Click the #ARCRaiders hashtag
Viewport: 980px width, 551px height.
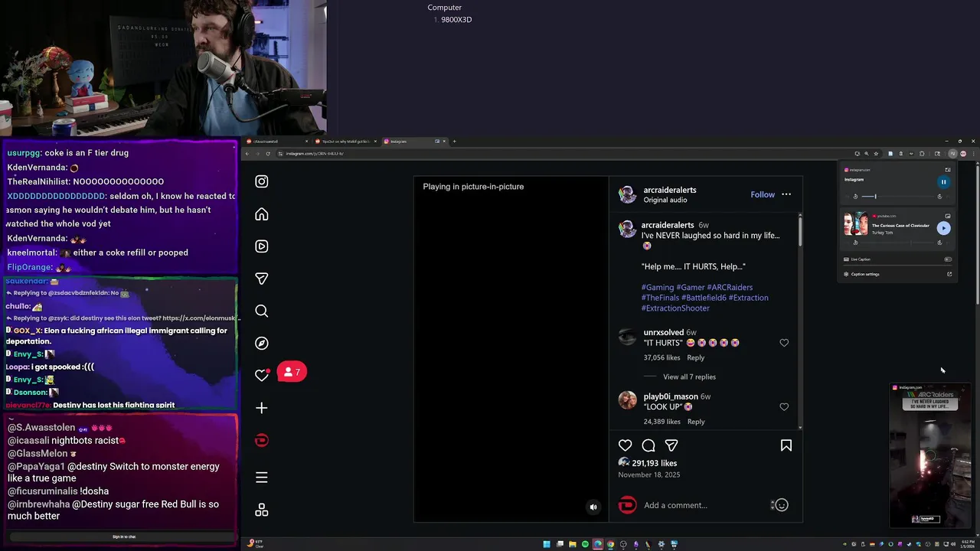(730, 288)
